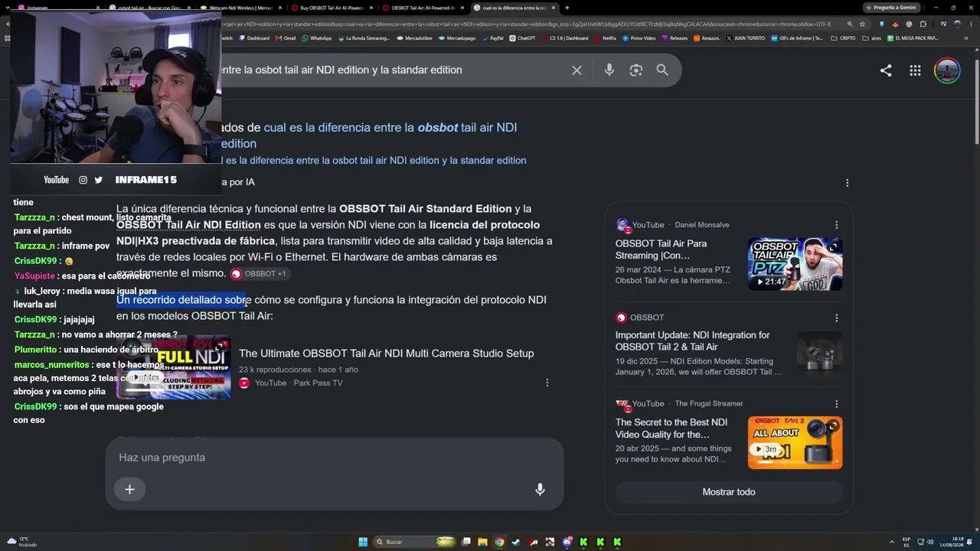This screenshot has height=551, width=980.
Task: Open options for OBSBOT NDI Integration result
Action: [x=836, y=318]
